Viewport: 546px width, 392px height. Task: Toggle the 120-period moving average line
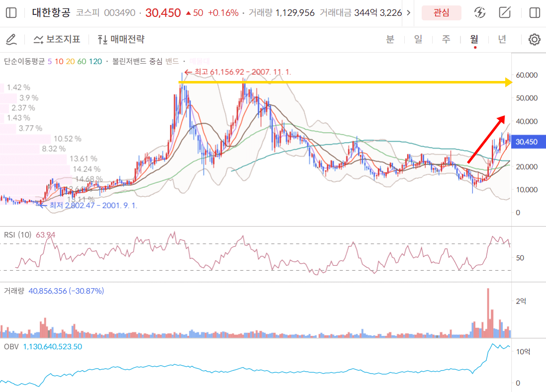[95, 62]
